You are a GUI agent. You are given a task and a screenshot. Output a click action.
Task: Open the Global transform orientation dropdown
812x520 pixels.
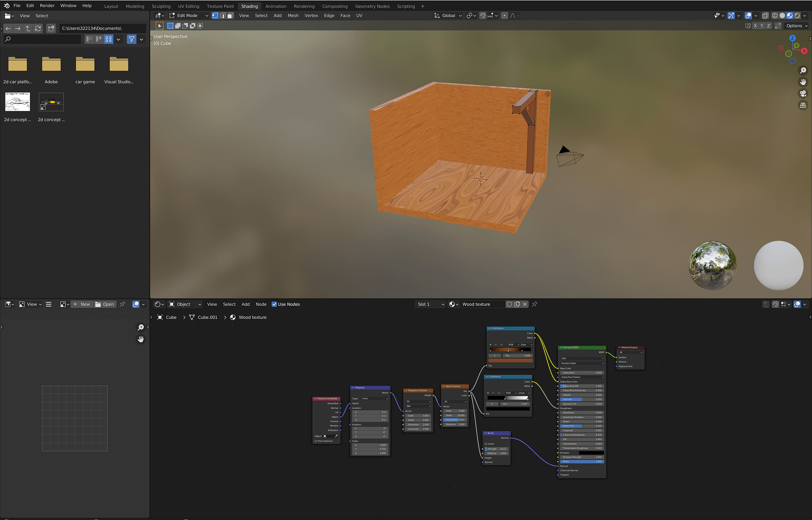tap(448, 16)
